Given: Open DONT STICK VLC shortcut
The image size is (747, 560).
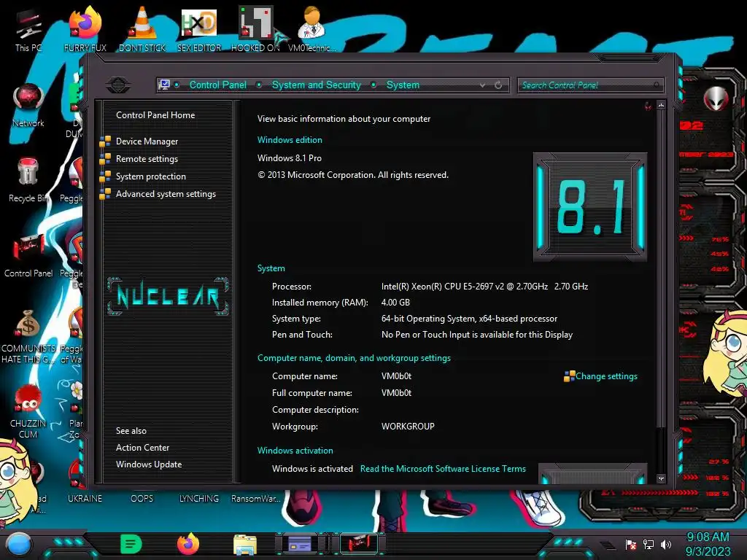Looking at the screenshot, I should tap(142, 30).
